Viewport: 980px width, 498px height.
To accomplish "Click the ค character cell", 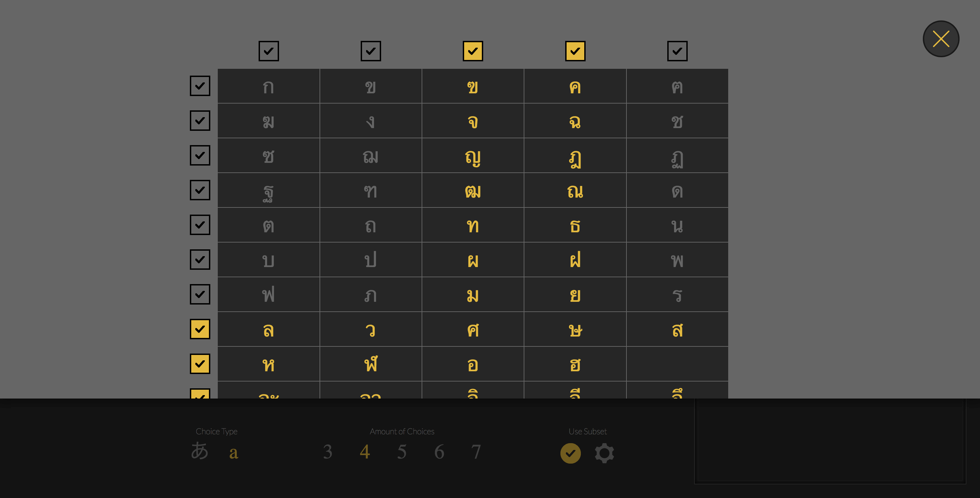I will pos(575,86).
